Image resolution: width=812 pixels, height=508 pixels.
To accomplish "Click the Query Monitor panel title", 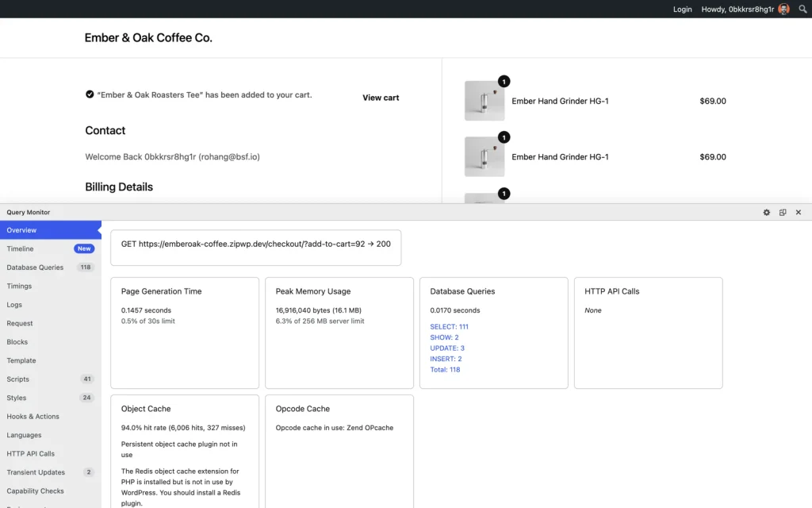I will point(29,212).
